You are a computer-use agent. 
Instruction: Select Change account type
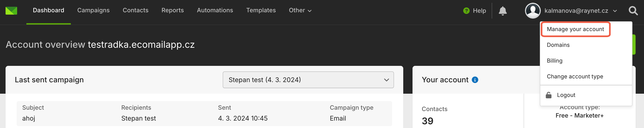tap(575, 77)
